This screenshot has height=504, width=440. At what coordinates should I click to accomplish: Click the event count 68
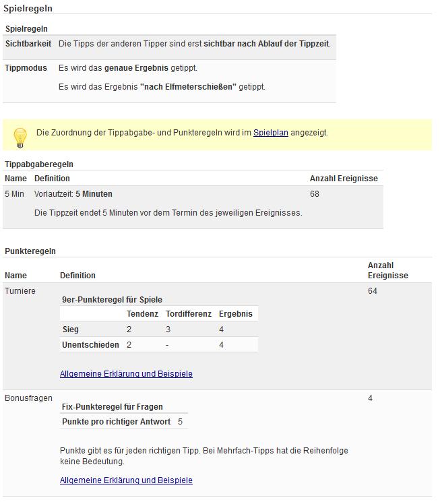[x=315, y=194]
